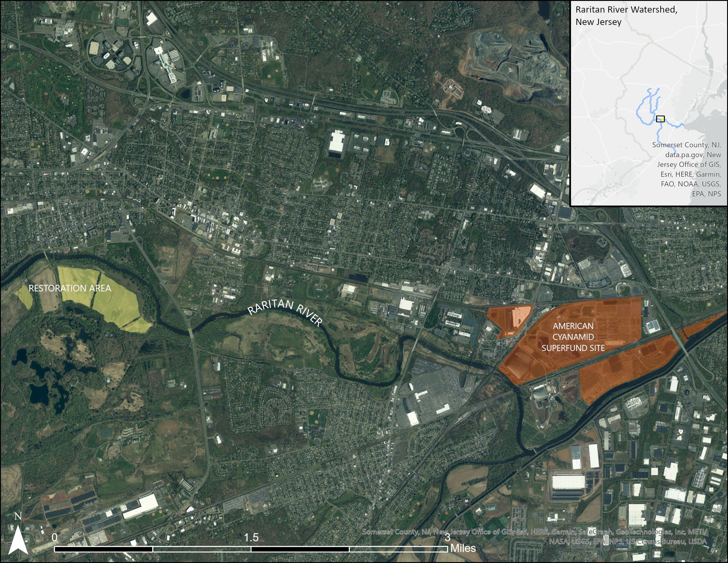Click the black segment of scale bar
The image size is (728, 563).
(x=103, y=549)
